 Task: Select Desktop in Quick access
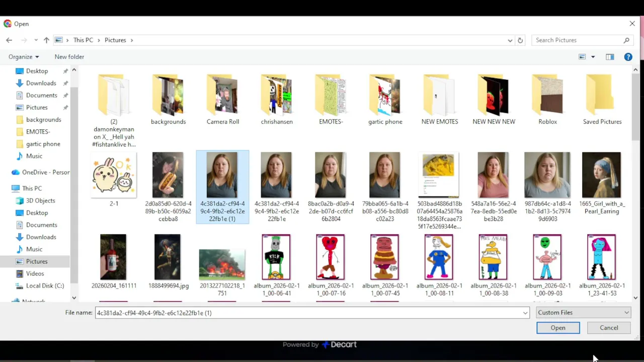(x=37, y=71)
